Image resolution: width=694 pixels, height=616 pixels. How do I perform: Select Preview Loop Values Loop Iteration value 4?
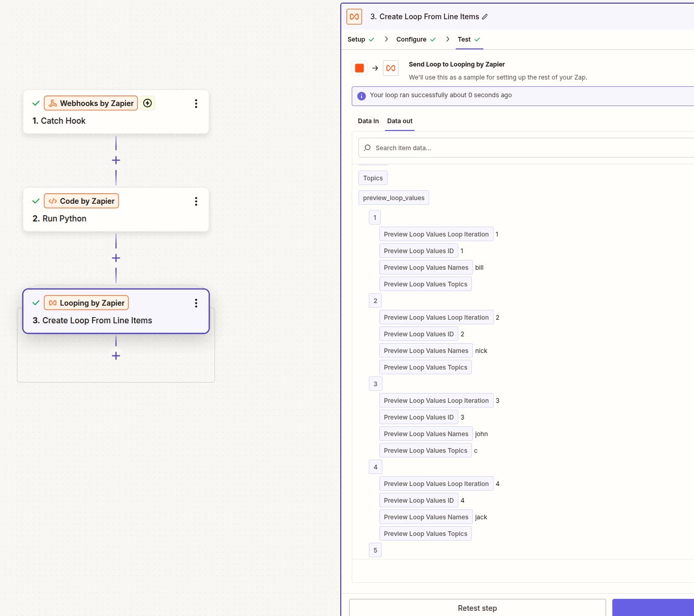pyautogui.click(x=436, y=484)
